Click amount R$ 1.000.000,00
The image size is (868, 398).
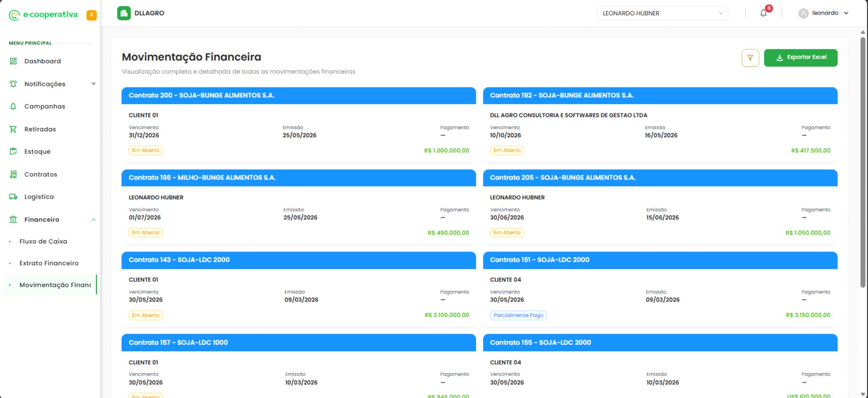[447, 151]
